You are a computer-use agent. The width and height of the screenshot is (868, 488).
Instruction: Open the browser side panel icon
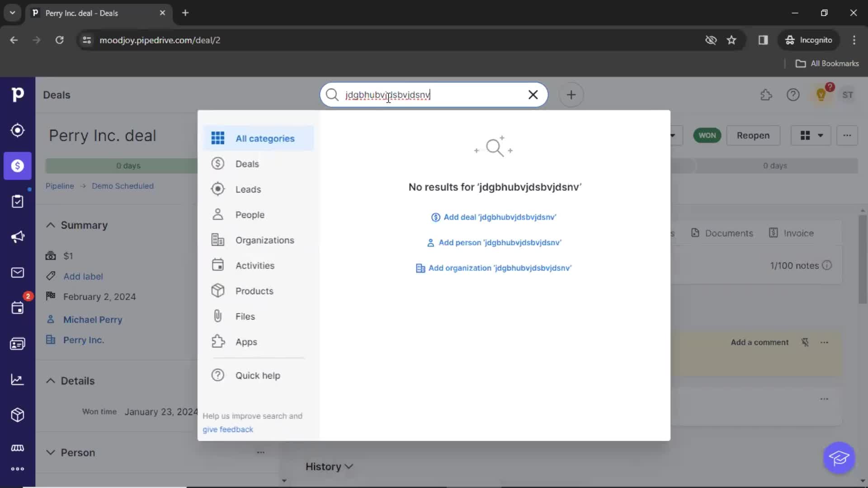[x=763, y=40]
